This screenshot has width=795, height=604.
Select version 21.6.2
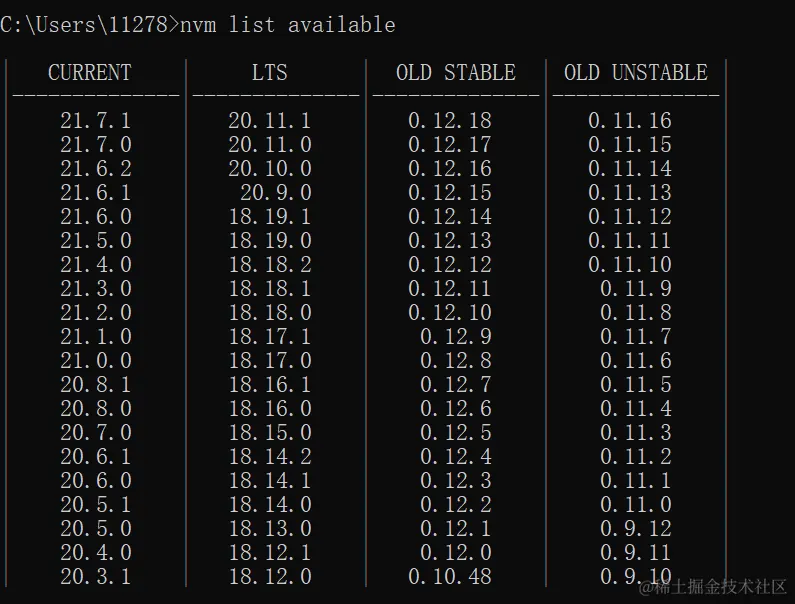tap(96, 168)
